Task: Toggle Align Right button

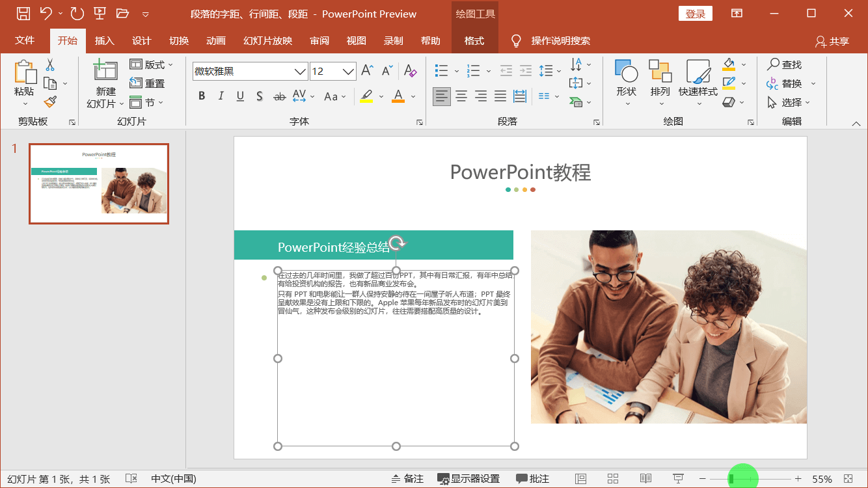Action: (481, 96)
